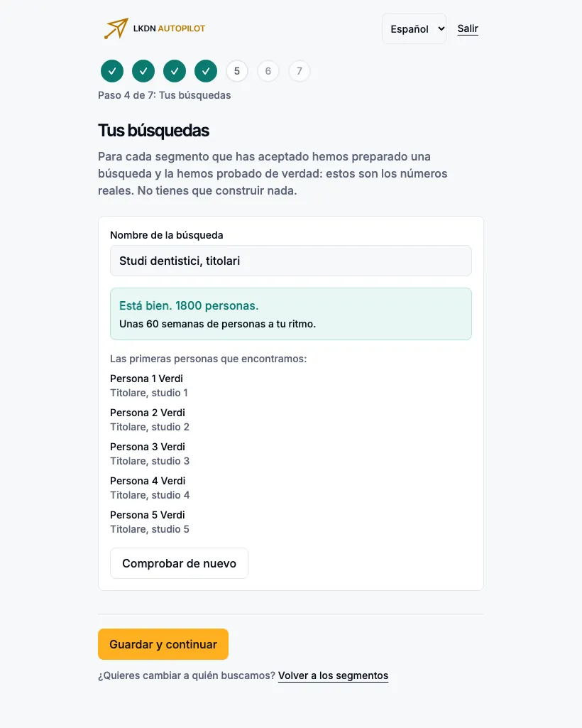Open the Volver a los segmentos link
The image size is (582, 728).
pos(334,675)
